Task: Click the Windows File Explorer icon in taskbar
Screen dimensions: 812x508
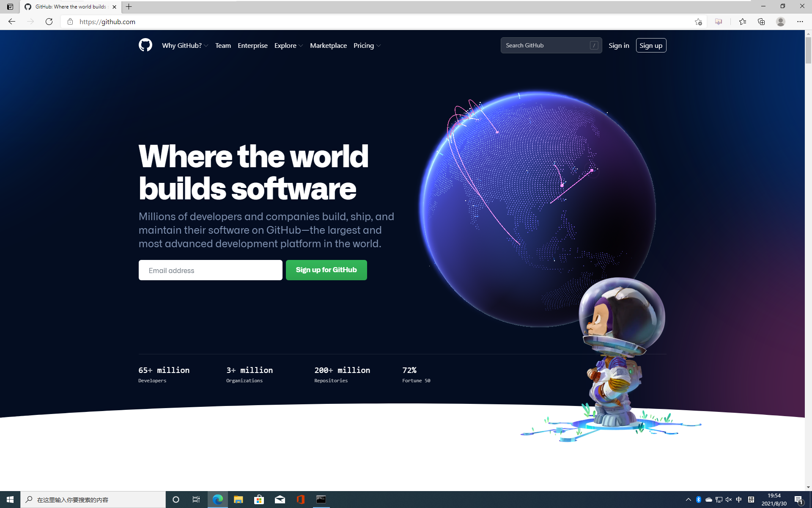Action: coord(238,500)
